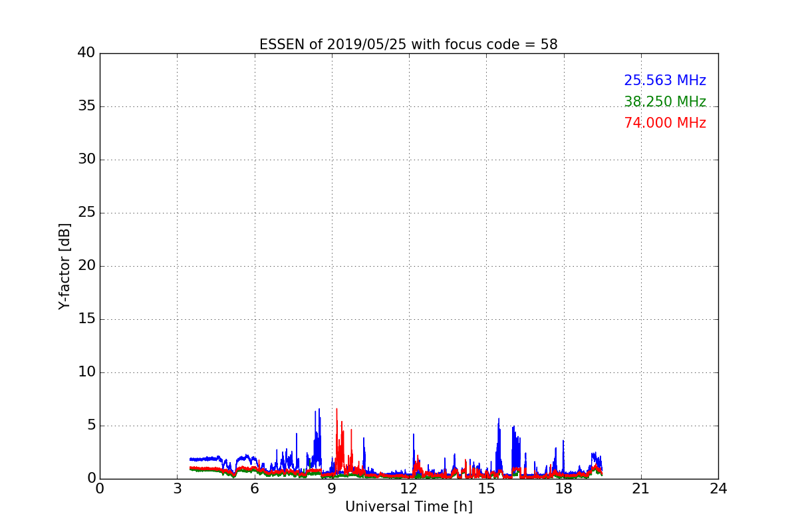Click the y-axis tick value 25
The width and height of the screenshot is (798, 532).
click(86, 213)
